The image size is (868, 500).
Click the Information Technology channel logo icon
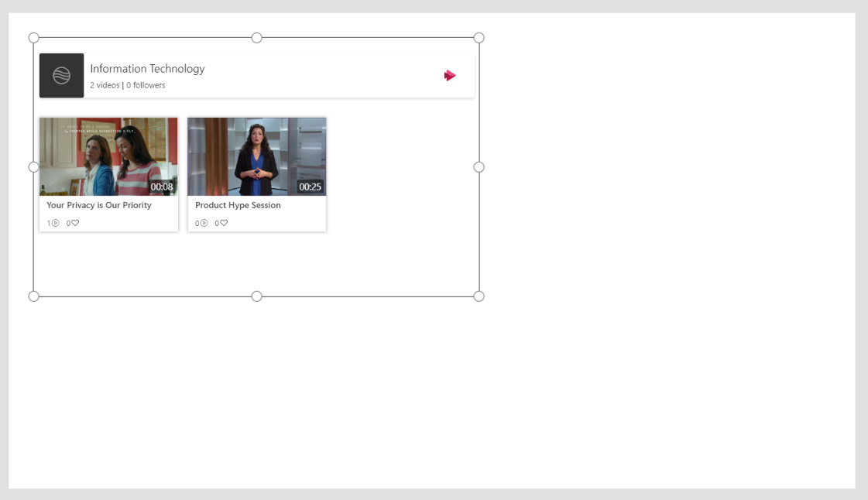[x=61, y=75]
